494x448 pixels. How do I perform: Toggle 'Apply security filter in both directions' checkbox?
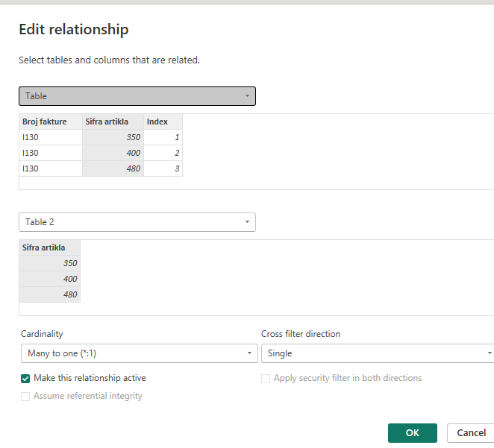coord(266,379)
